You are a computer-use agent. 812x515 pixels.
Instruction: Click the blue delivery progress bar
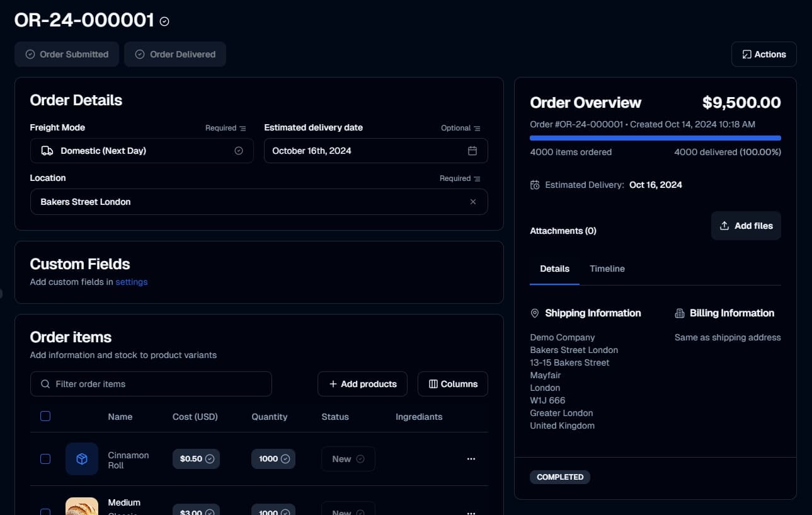[x=655, y=137]
